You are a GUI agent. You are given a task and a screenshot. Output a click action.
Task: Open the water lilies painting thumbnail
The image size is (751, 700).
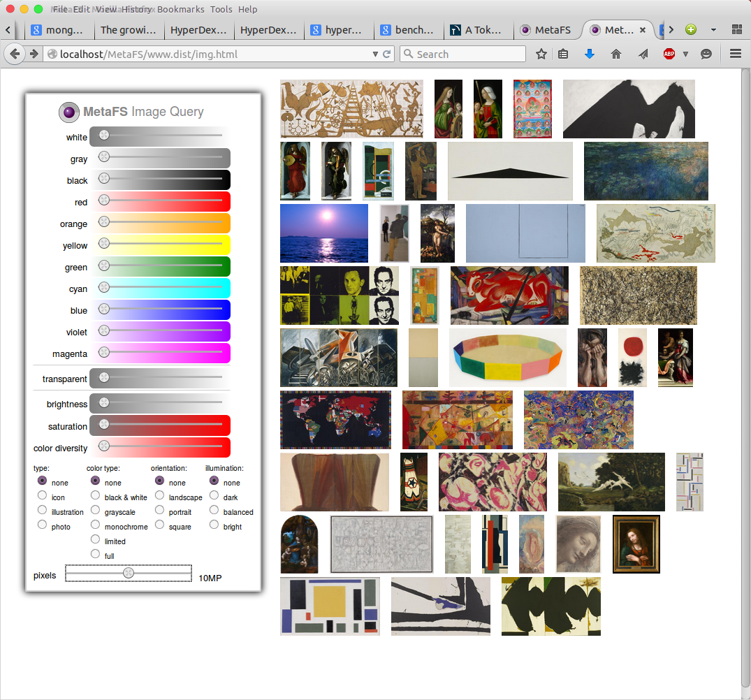(x=646, y=171)
